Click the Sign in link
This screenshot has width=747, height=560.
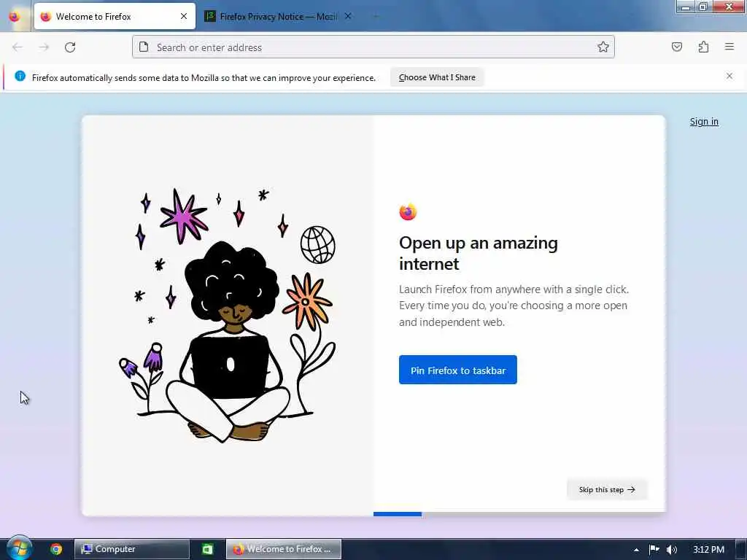(x=704, y=122)
